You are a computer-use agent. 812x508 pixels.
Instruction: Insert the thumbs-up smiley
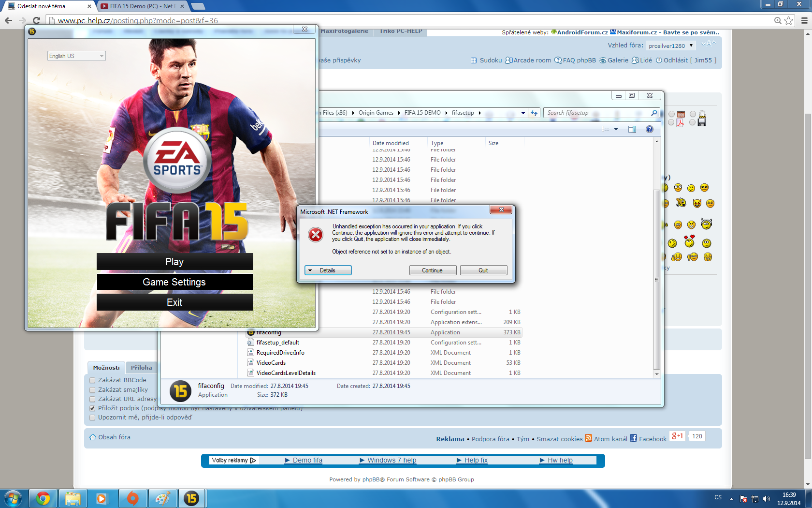coord(677,257)
